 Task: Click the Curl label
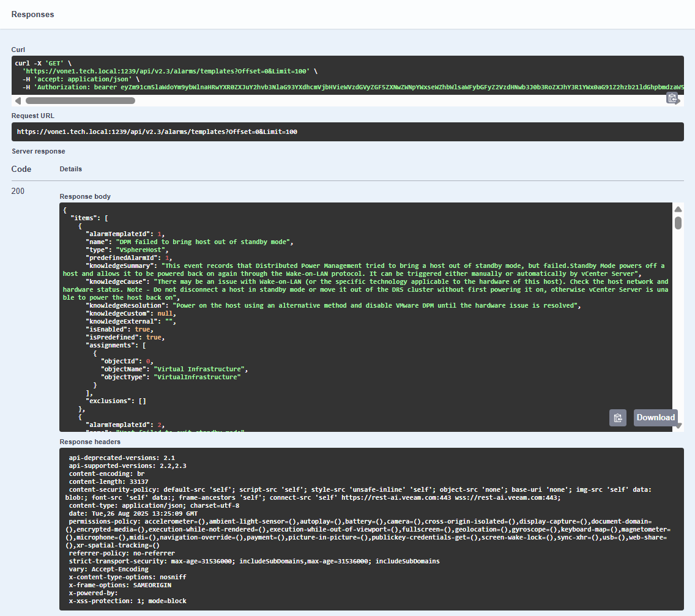(x=18, y=50)
